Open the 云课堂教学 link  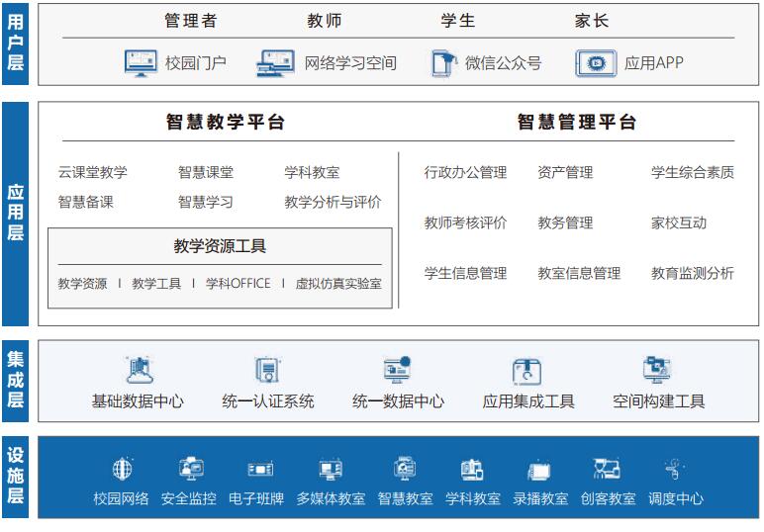(x=93, y=173)
